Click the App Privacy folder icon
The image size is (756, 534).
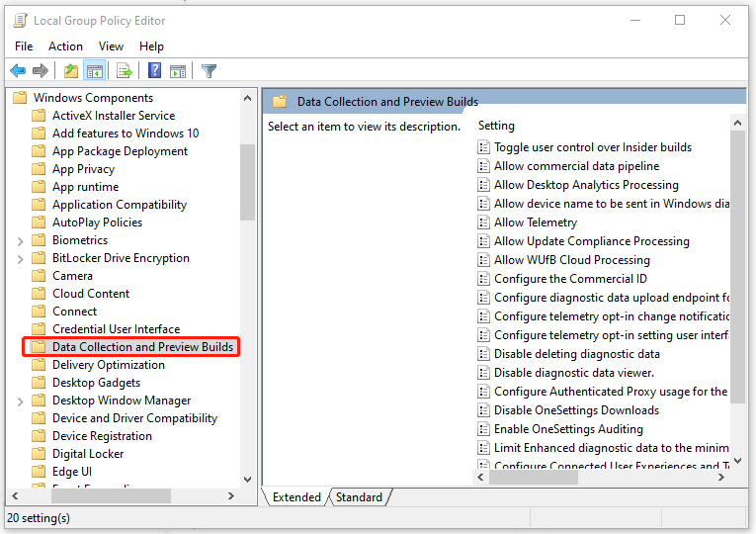(39, 169)
